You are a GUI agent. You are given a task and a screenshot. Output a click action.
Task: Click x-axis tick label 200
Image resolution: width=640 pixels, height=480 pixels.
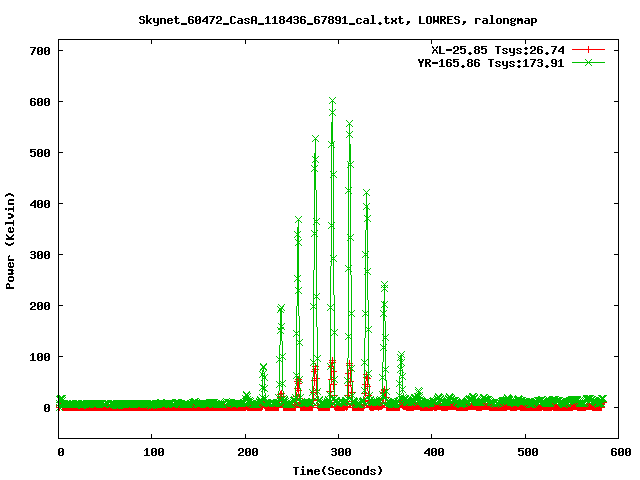point(247,452)
